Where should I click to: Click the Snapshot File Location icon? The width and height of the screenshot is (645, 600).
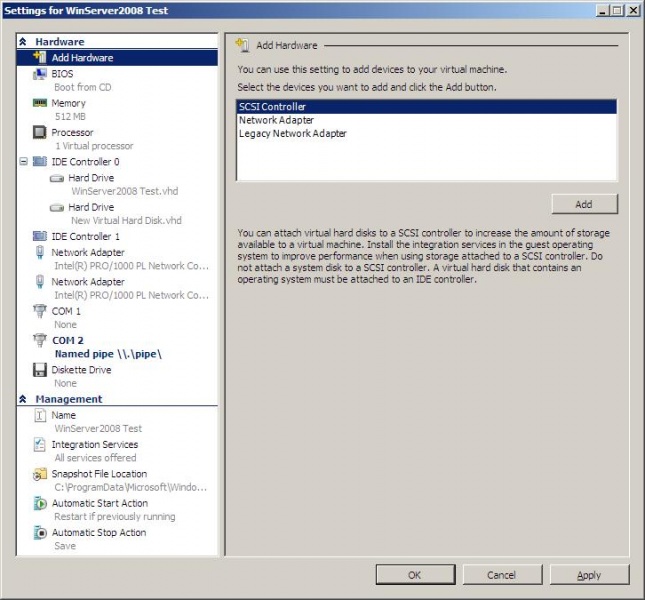[40, 474]
